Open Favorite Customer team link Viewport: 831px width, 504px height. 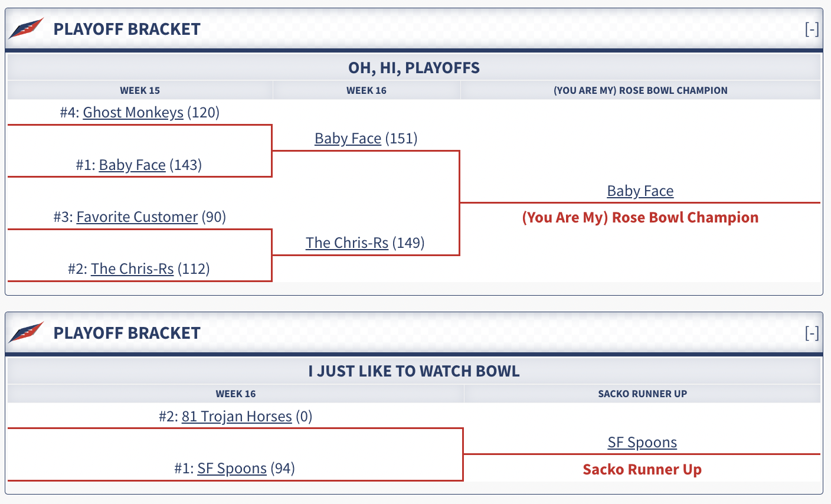(137, 217)
